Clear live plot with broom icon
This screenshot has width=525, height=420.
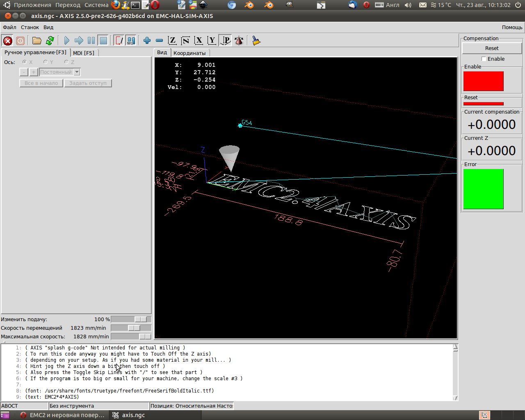(256, 41)
